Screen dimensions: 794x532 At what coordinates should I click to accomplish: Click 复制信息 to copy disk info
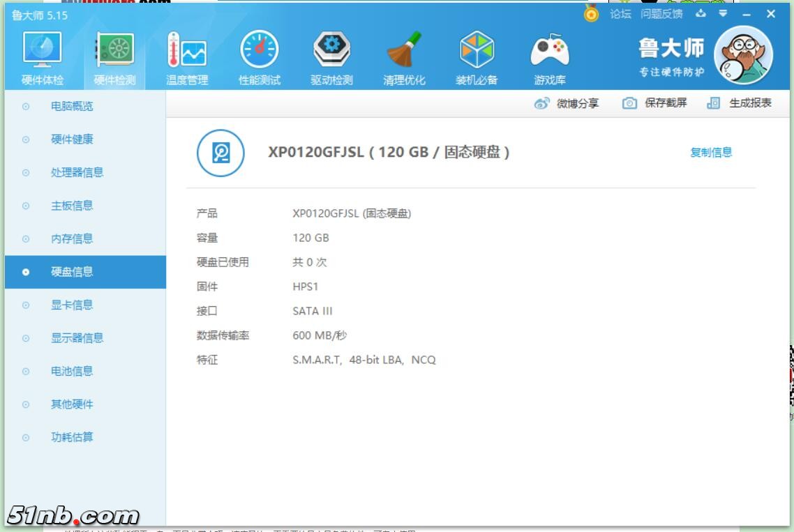711,153
